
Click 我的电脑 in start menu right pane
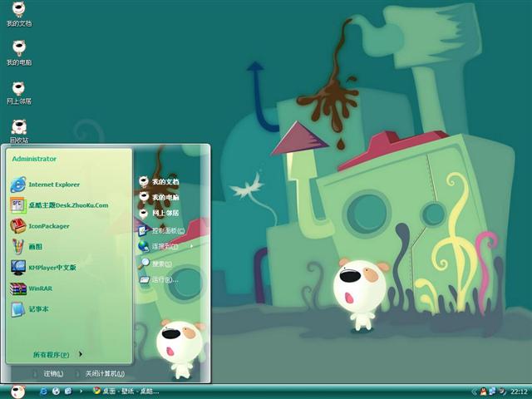tap(159, 197)
